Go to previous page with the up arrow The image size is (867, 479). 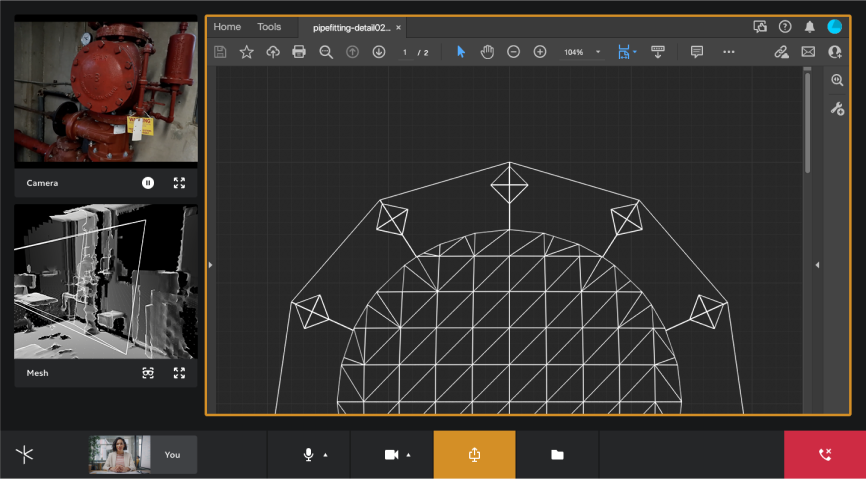click(352, 52)
